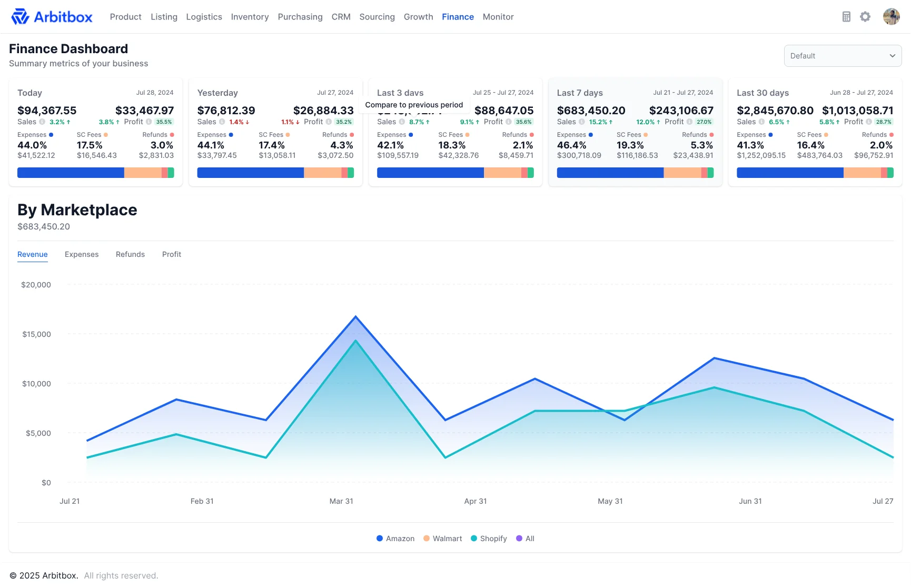
Task: Open the Inventory menu
Action: click(x=250, y=17)
